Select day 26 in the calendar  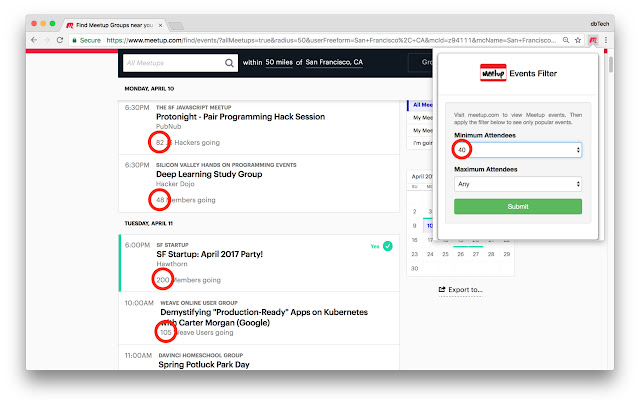click(460, 254)
